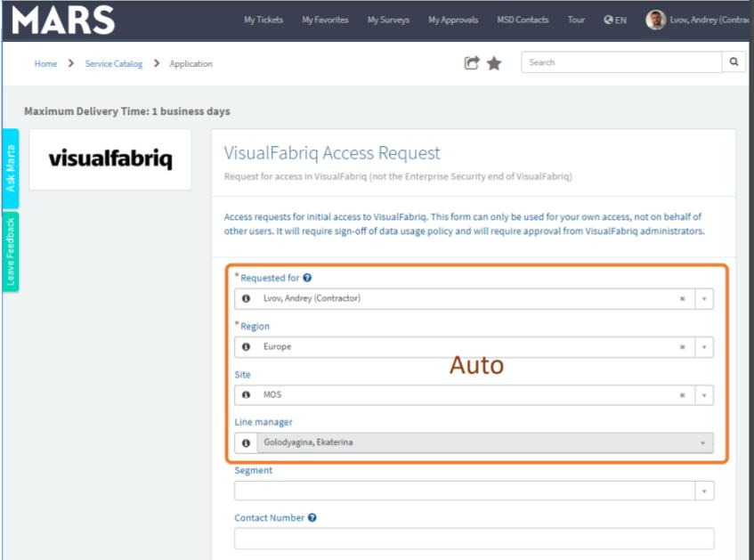Open the Ask Marta side tab

(11, 168)
